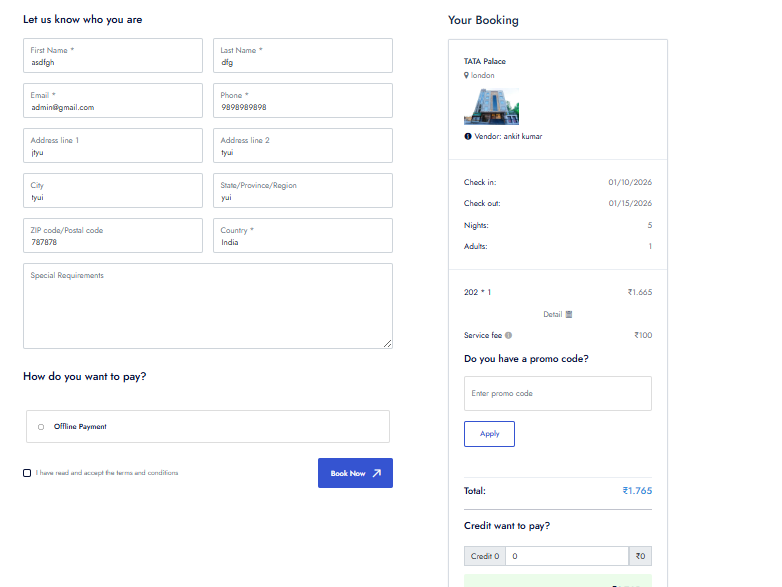Click the Apply promo code button
The height and width of the screenshot is (587, 782).
[x=489, y=434]
